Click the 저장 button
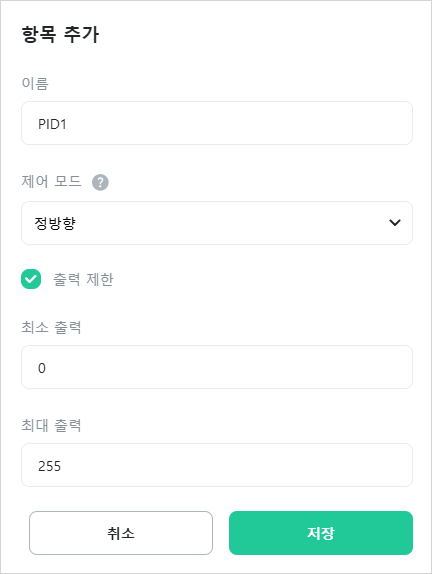 click(321, 533)
